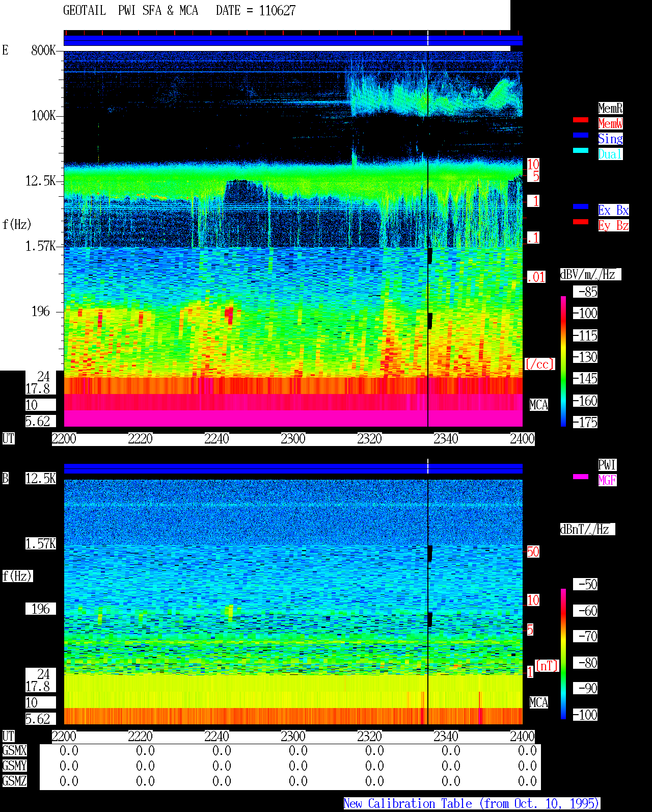The height and width of the screenshot is (812, 652).
Task: Click the E panel '2340' time label
Action: pyautogui.click(x=446, y=438)
